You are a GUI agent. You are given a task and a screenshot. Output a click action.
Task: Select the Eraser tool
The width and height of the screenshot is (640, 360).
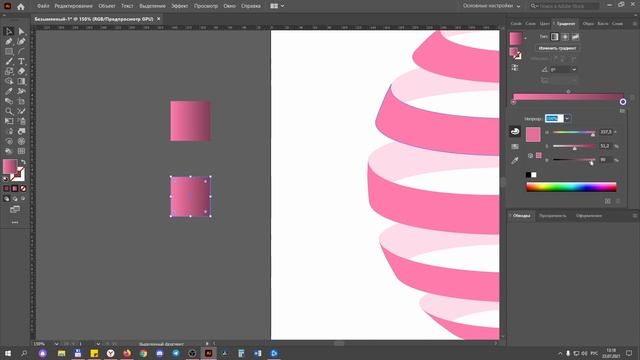(x=21, y=71)
